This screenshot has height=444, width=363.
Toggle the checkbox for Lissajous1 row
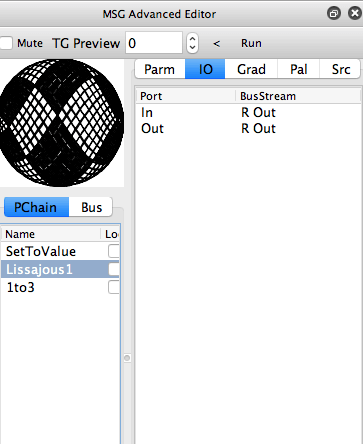[114, 269]
